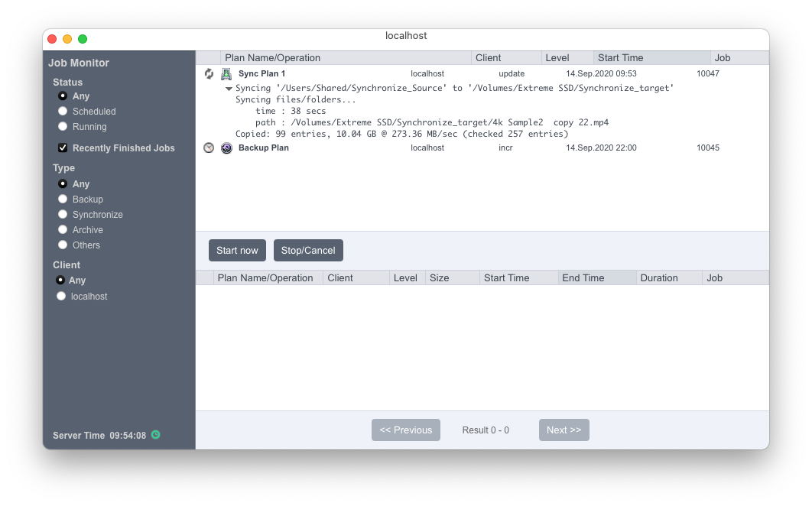Sort upper table by Start Time header
The height and width of the screenshot is (506, 812).
pyautogui.click(x=651, y=58)
